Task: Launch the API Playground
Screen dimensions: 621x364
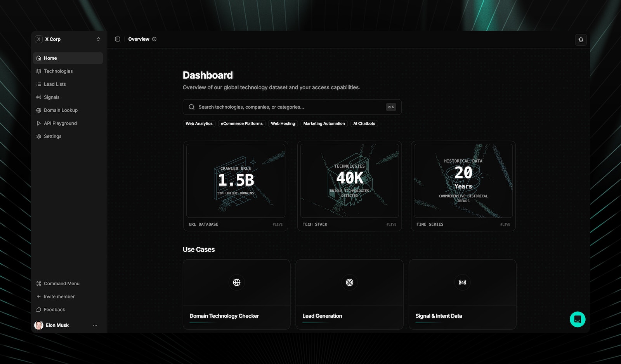Action: 60,123
